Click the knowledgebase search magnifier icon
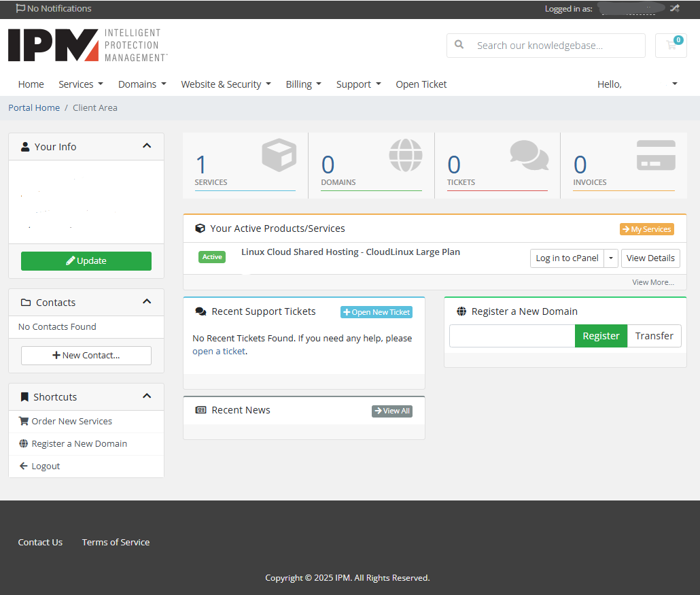The image size is (700, 595). [459, 45]
